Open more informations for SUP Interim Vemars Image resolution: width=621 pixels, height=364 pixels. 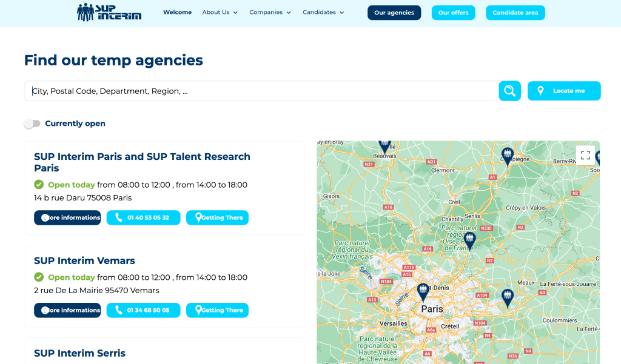point(67,310)
